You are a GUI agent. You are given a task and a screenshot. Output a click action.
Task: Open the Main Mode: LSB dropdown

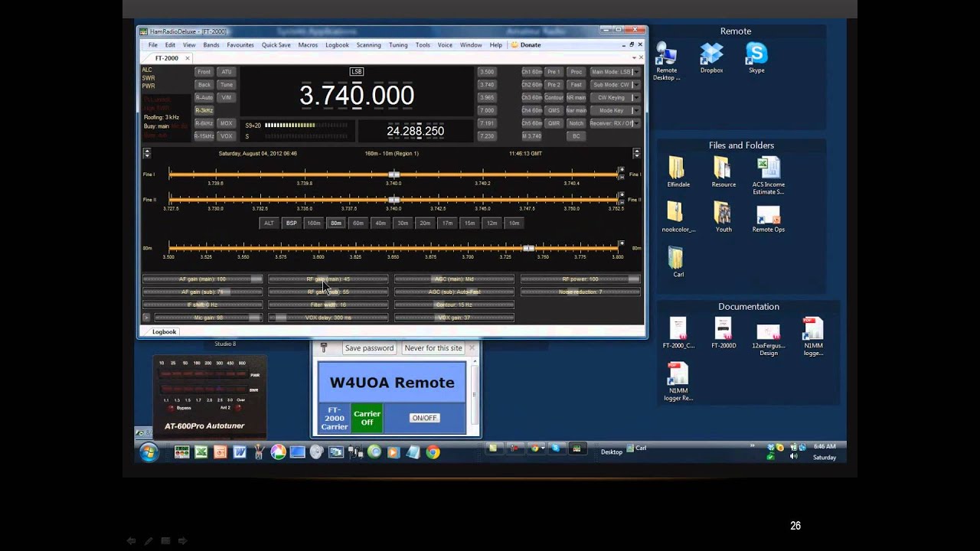click(615, 72)
